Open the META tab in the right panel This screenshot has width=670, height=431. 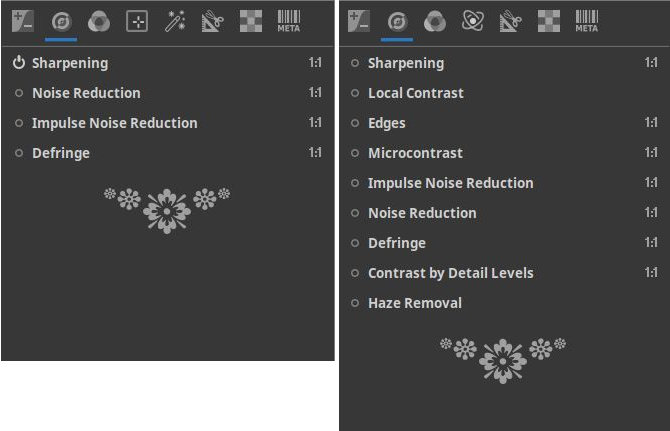pos(587,21)
